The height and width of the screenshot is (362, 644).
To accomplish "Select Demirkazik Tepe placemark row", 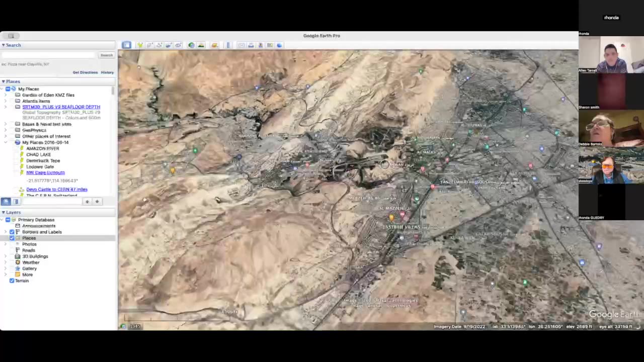I will 43,161.
